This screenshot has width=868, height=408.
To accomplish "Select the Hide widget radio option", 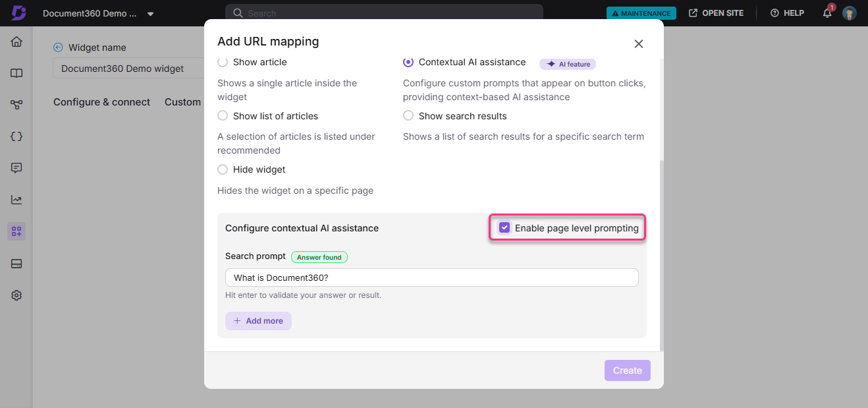I will click(223, 169).
